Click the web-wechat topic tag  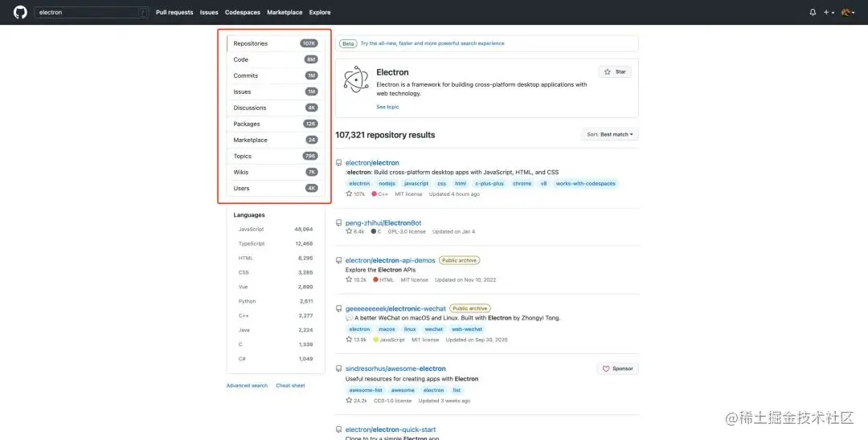click(x=467, y=329)
